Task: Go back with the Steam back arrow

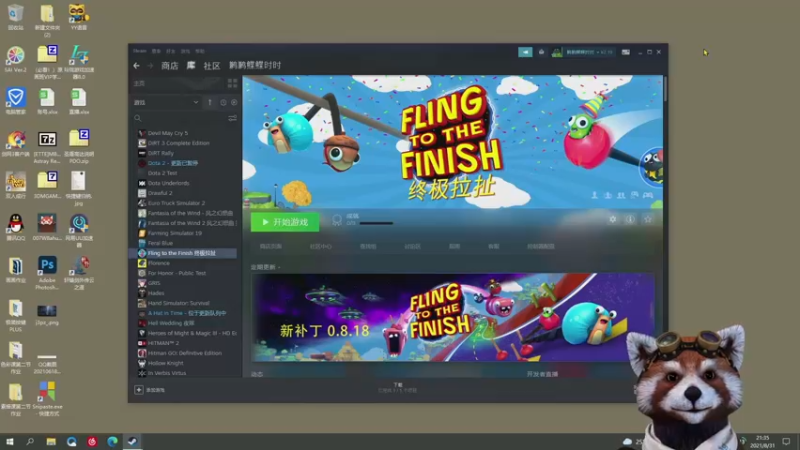Action: (136, 66)
